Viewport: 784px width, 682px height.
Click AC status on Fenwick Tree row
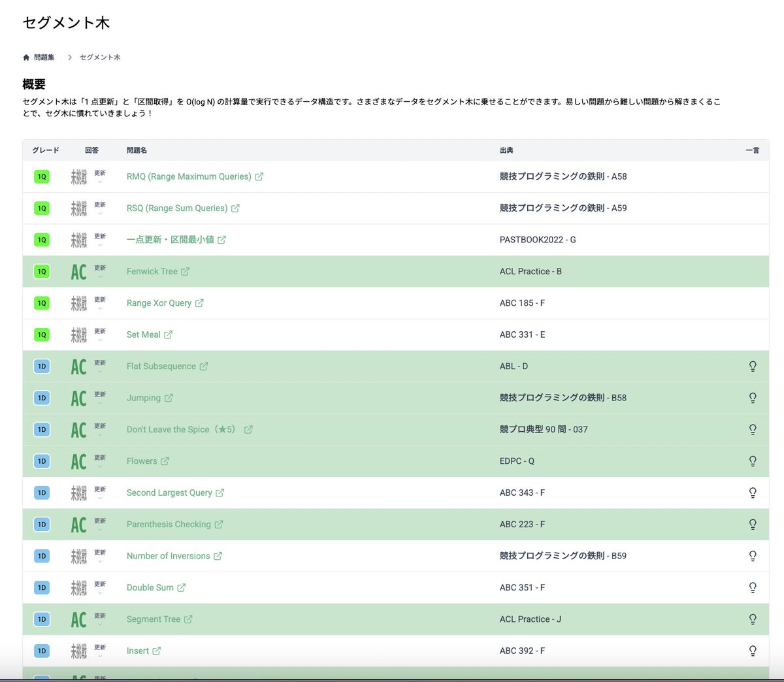click(78, 272)
